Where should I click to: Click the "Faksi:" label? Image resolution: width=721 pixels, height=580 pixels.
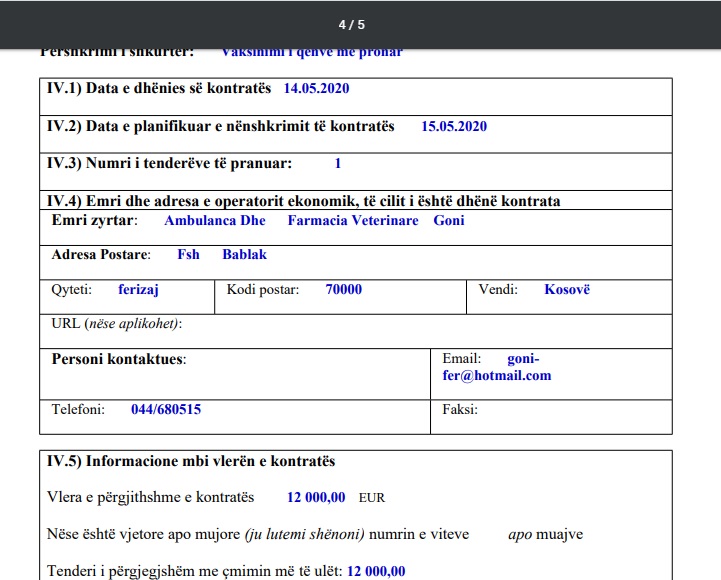tap(460, 409)
